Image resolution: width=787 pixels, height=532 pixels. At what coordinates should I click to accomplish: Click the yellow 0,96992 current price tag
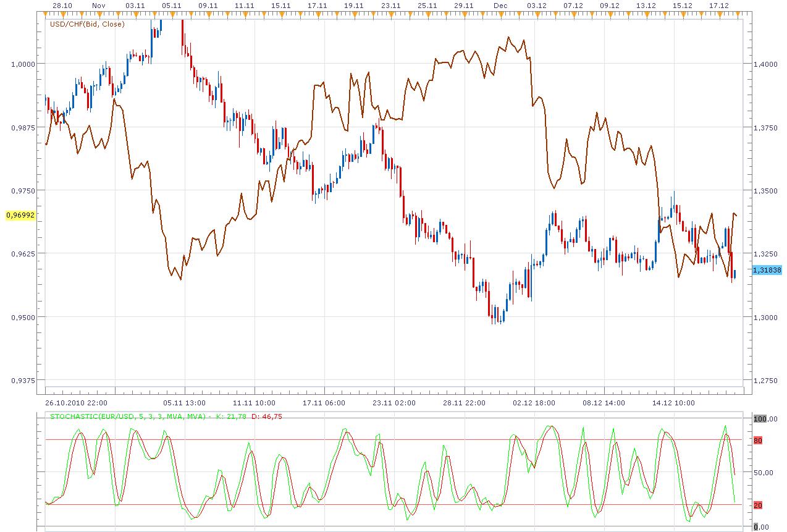21,215
